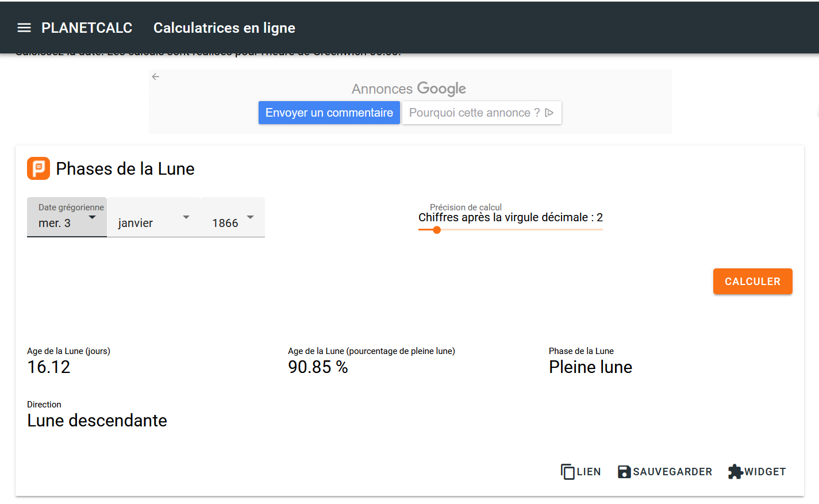Click the 16.12 moon age result
This screenshot has width=819, height=504.
coord(49,367)
